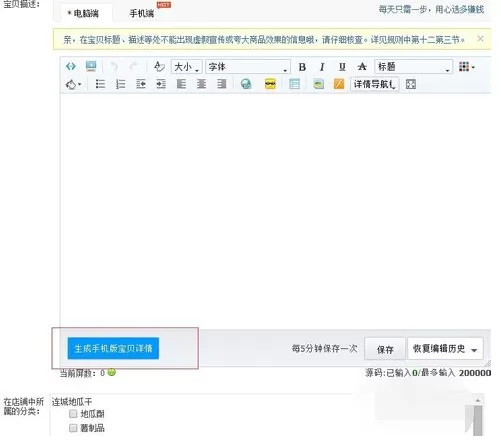The width and height of the screenshot is (501, 442).
Task: Align text to the left
Action: click(181, 84)
